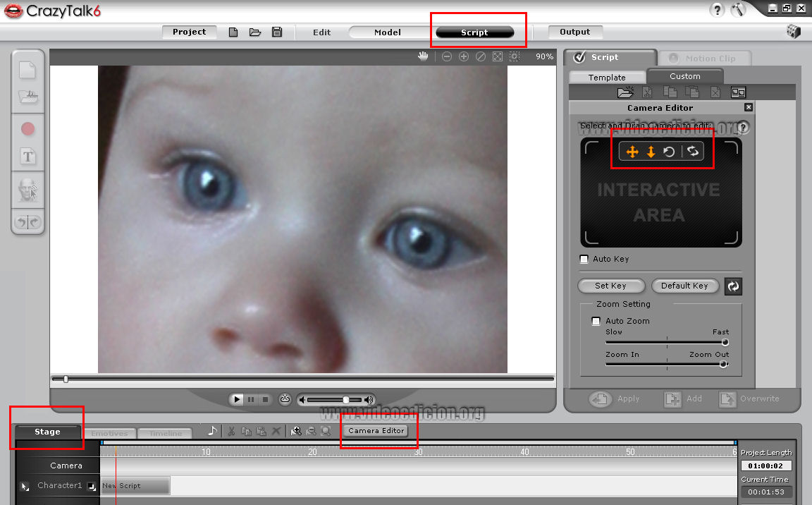Select the New Script clip on timeline
The height and width of the screenshot is (505, 812).
pos(135,485)
